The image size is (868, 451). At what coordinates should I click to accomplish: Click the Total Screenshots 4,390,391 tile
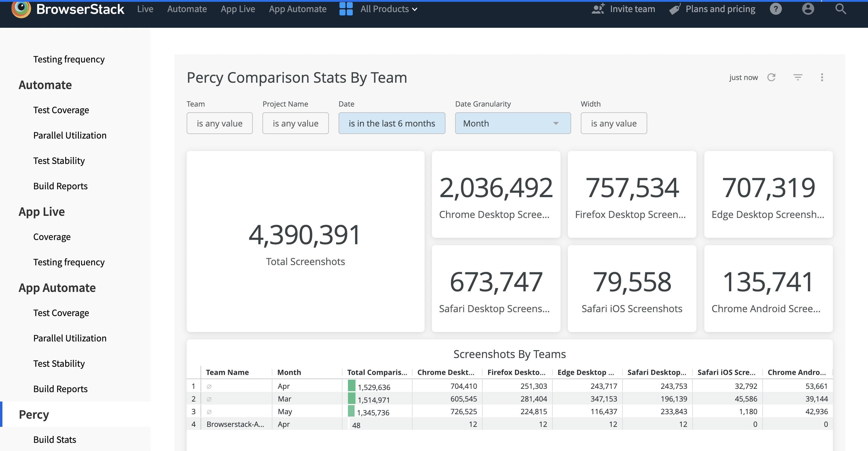point(305,241)
